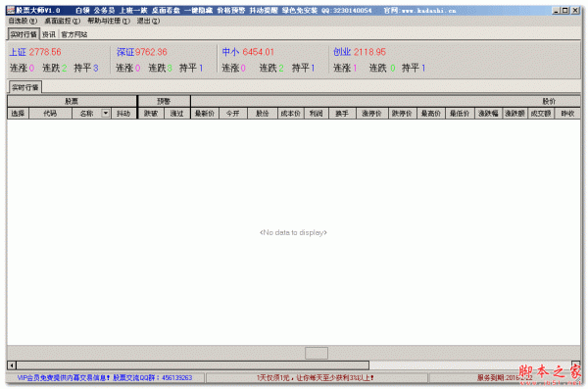Viewport: 588px width, 389px height.
Task: Close the 股票大师 window
Action: pos(575,11)
